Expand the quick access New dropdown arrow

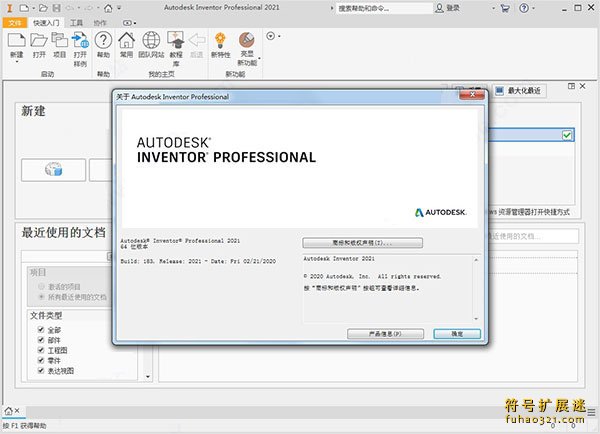(x=33, y=8)
